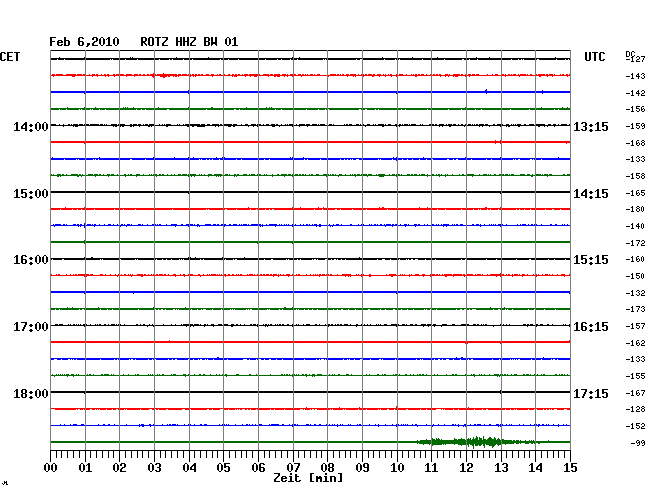Click the "14:15" UTC time label
The image size is (650, 494).
coord(591,194)
